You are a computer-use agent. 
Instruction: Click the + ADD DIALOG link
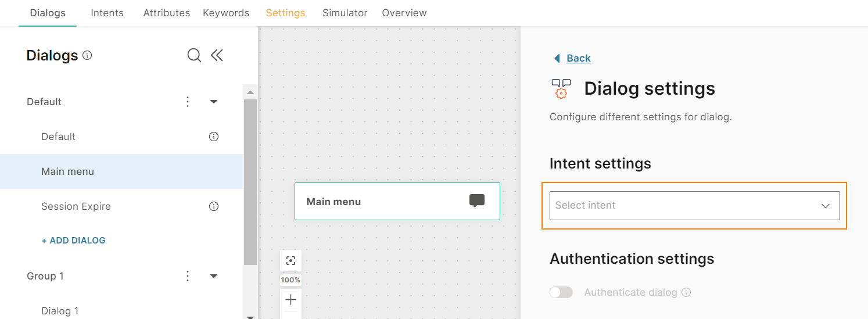[73, 240]
